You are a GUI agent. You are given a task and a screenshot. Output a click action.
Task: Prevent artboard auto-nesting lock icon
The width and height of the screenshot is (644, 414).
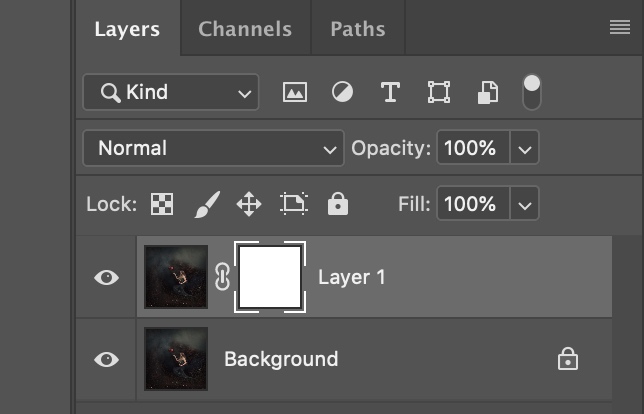point(294,203)
